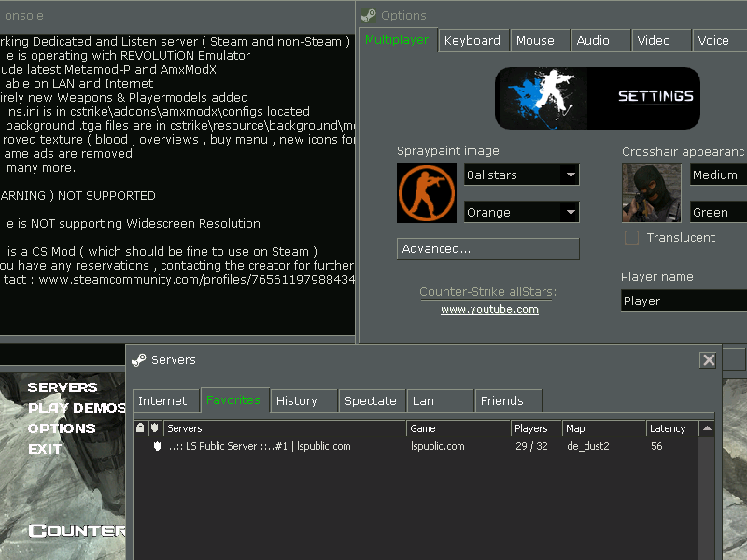The image size is (747, 560).
Task: Follow the www.youtube.com link
Action: click(489, 309)
